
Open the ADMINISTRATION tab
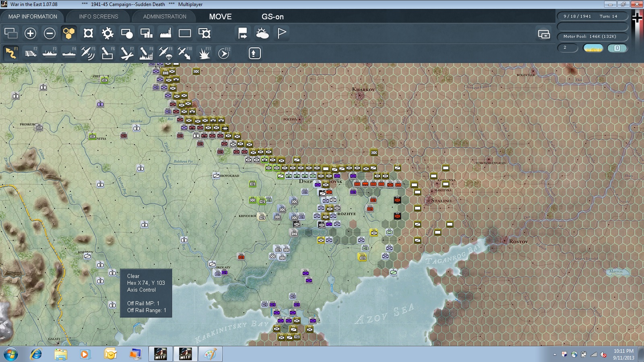(x=165, y=16)
